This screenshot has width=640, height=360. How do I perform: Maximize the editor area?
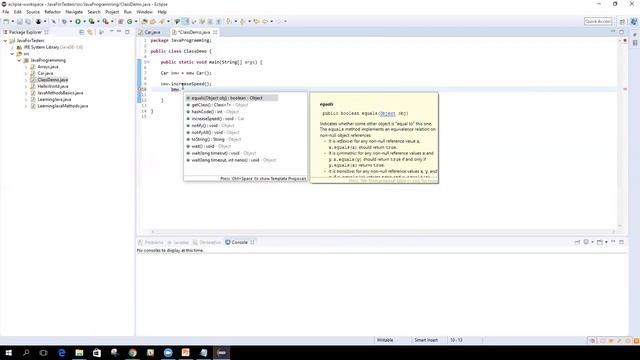(x=621, y=31)
